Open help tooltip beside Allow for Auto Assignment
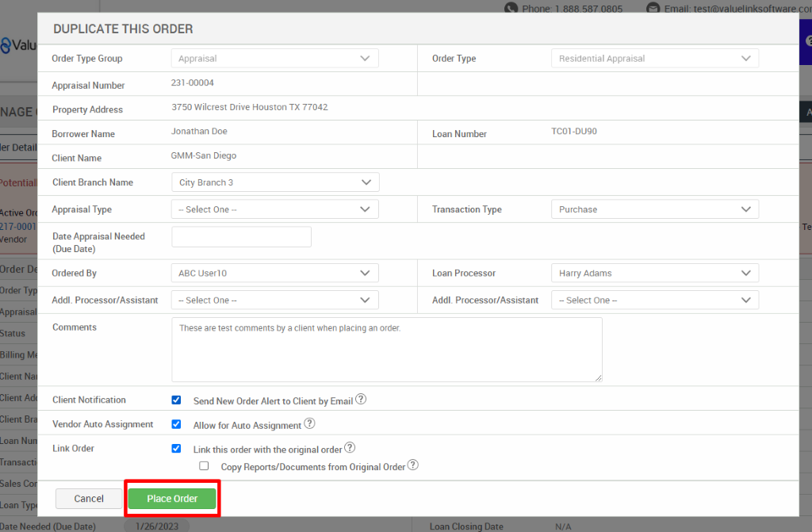 pos(309,424)
